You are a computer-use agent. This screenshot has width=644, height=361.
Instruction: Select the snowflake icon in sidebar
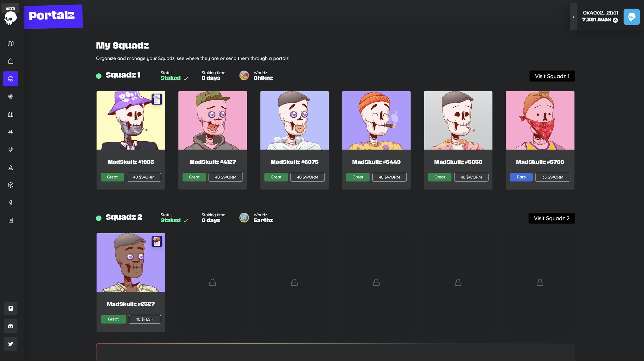tap(11, 97)
